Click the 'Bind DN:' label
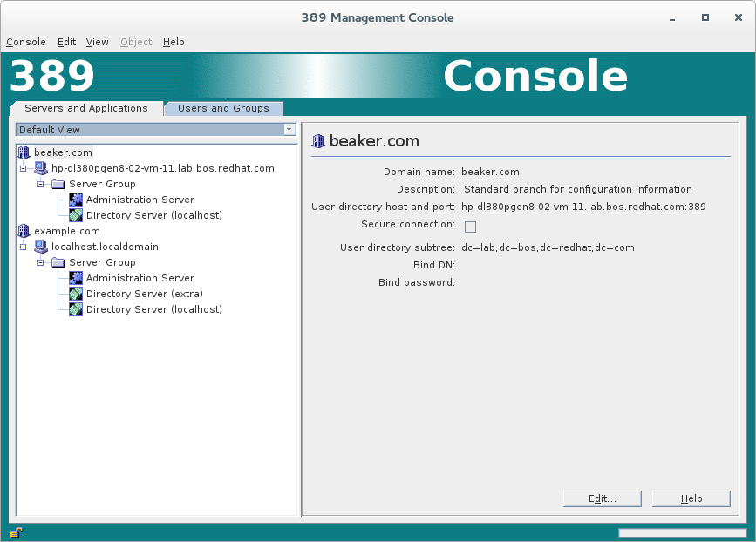Screen dimensions: 756x542 [x=434, y=265]
